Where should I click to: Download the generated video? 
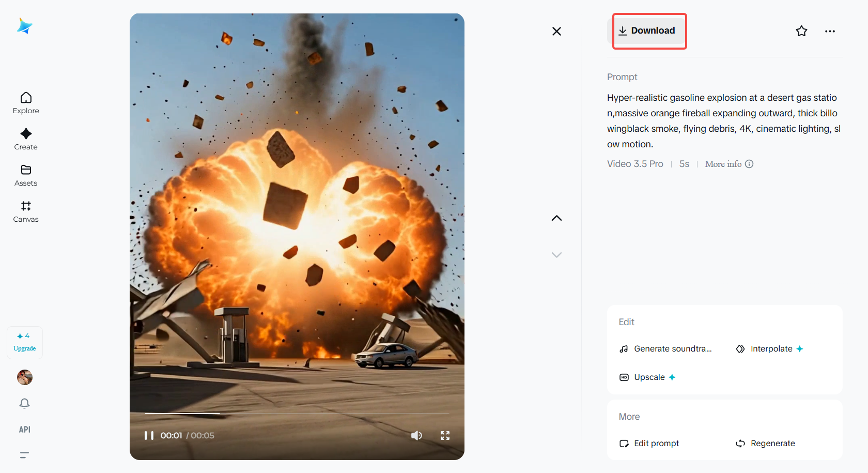[649, 30]
